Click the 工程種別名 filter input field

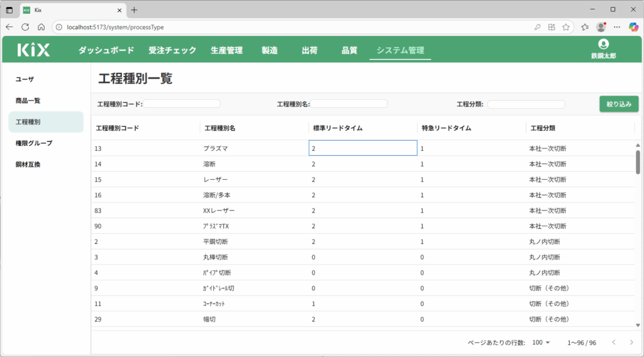pos(350,104)
